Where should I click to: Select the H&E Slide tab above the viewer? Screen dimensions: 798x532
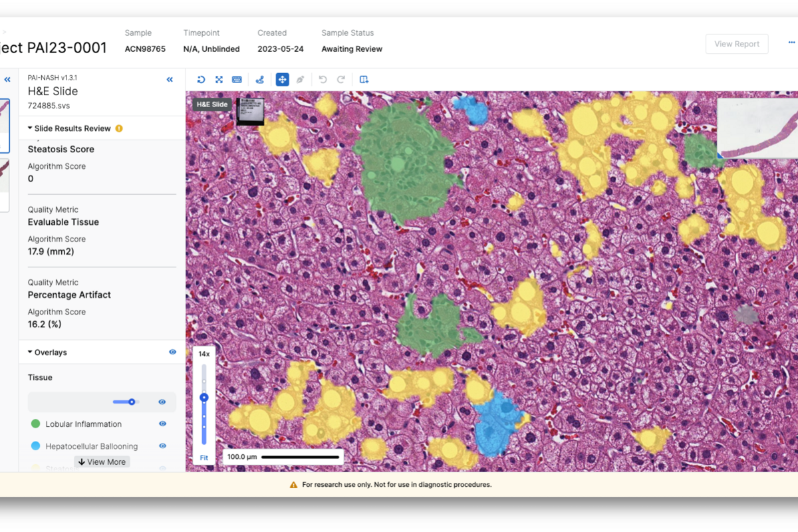tap(211, 104)
